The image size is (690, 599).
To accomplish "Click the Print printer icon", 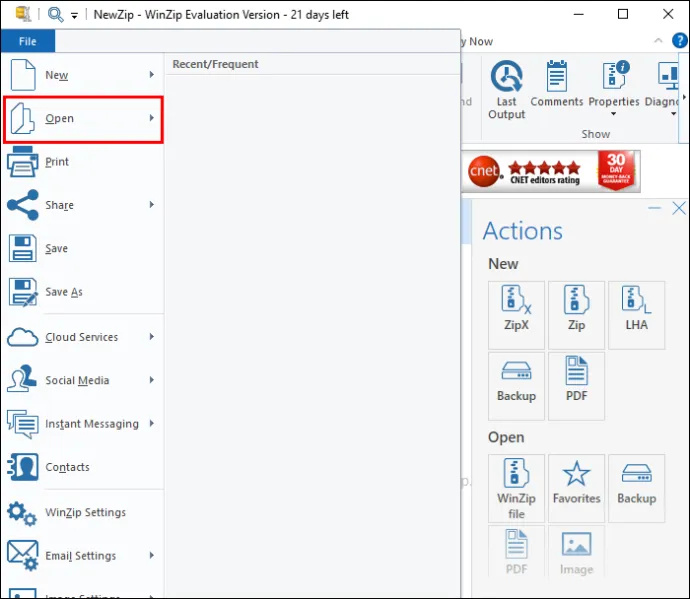I will [22, 162].
